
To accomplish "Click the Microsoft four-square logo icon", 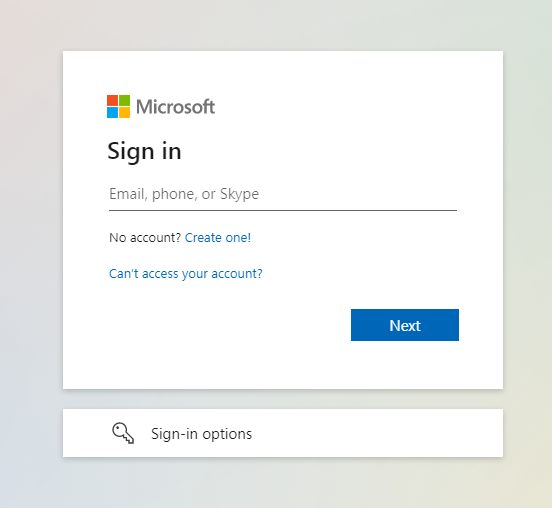I will click(118, 106).
